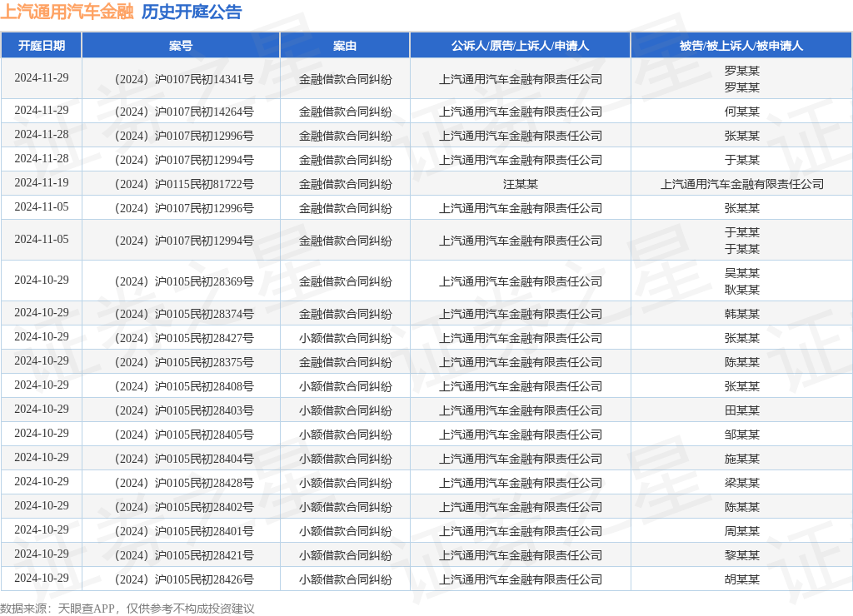Click defendant 陈某某 in the 28402 row
The image size is (853, 616).
741,507
